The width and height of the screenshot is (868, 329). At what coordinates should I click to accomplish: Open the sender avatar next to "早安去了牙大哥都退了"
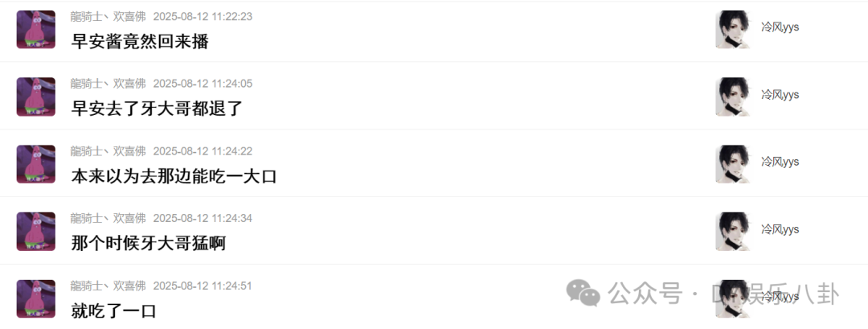point(36,97)
